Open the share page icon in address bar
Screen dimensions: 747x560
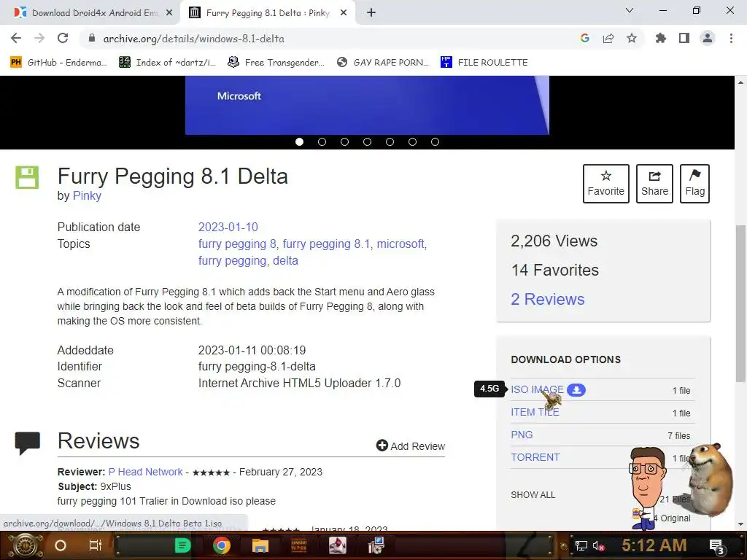click(608, 38)
